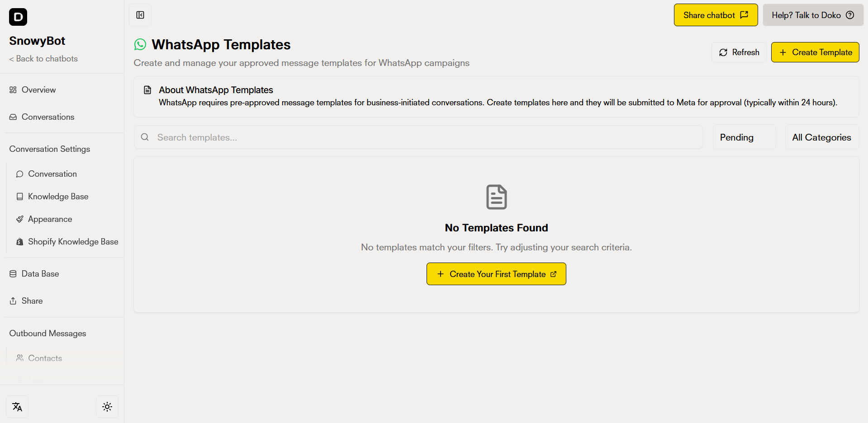This screenshot has width=868, height=423.
Task: Select the WhatsApp green icon beside the title
Action: click(140, 44)
